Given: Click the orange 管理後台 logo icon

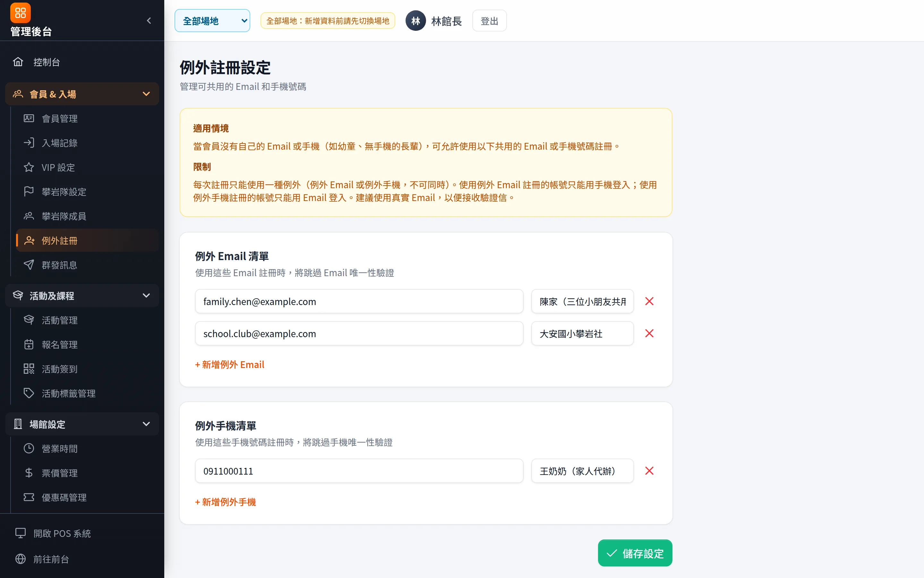Looking at the screenshot, I should click(x=20, y=13).
